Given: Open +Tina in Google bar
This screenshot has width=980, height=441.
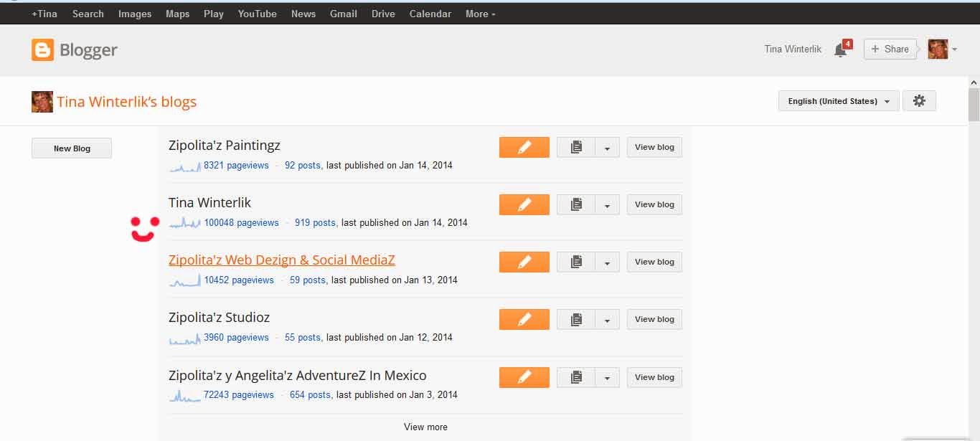Looking at the screenshot, I should point(44,14).
